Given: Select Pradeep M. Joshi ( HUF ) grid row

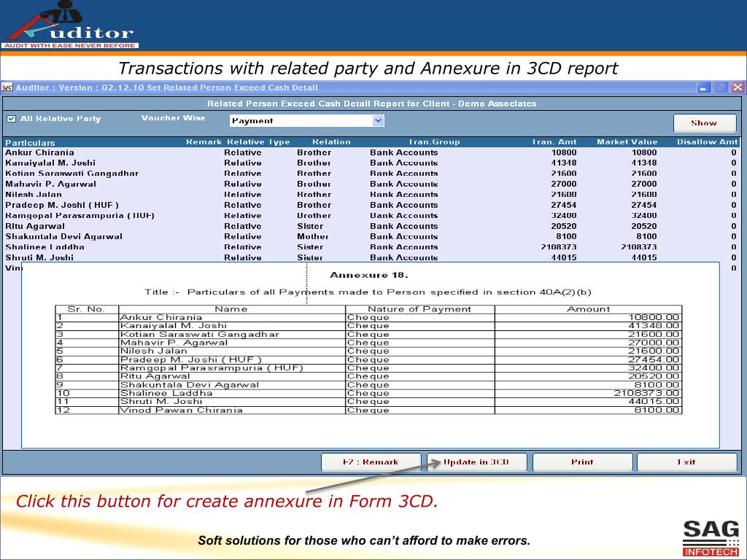Looking at the screenshot, I should [x=371, y=205].
